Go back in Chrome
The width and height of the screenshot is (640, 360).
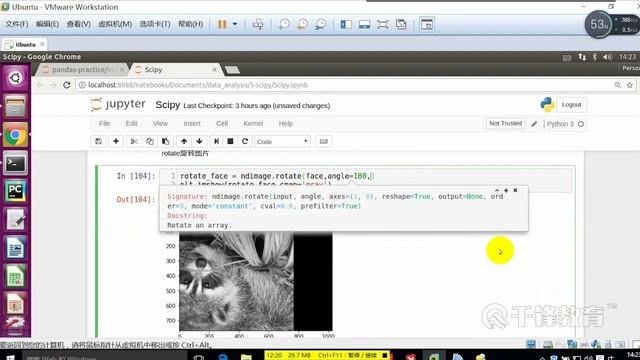(x=40, y=85)
